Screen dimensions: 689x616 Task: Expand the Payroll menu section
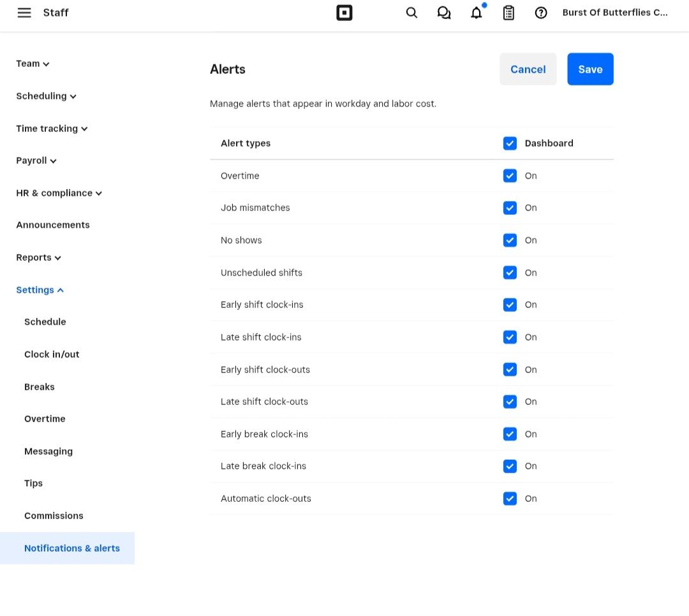[x=36, y=161]
